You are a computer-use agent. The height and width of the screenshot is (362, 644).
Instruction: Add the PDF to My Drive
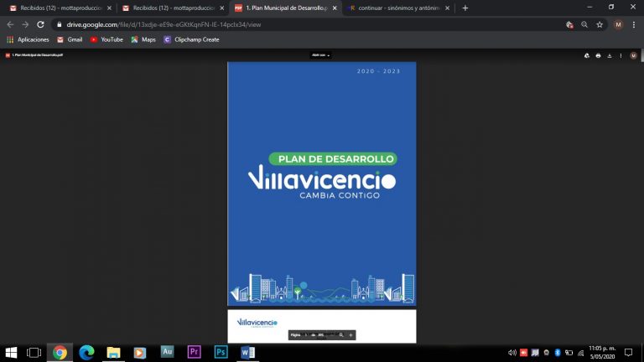pos(586,55)
